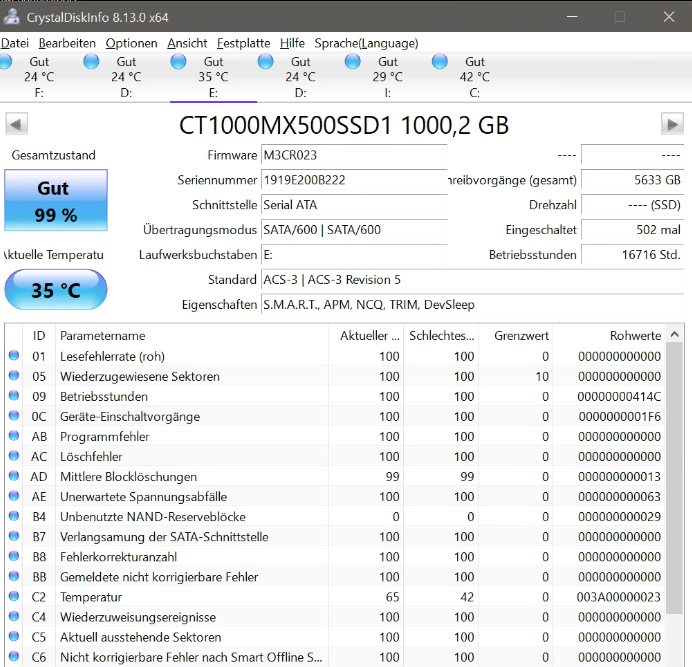The height and width of the screenshot is (667, 692).
Task: Click the ID column header
Action: click(x=39, y=335)
